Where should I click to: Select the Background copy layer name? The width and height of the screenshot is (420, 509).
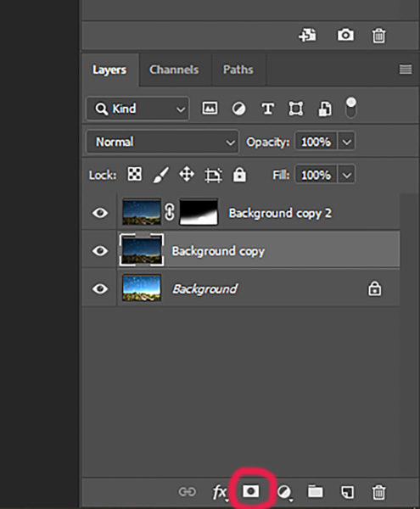point(218,251)
